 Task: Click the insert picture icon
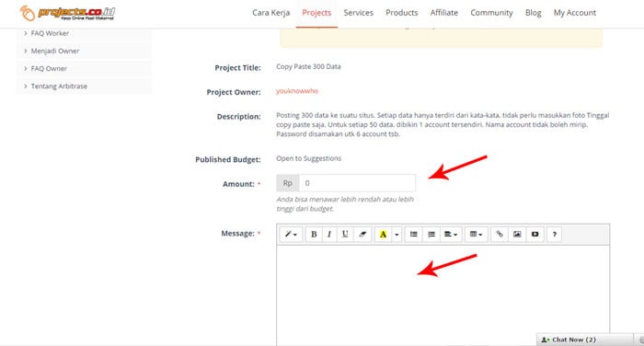click(517, 235)
